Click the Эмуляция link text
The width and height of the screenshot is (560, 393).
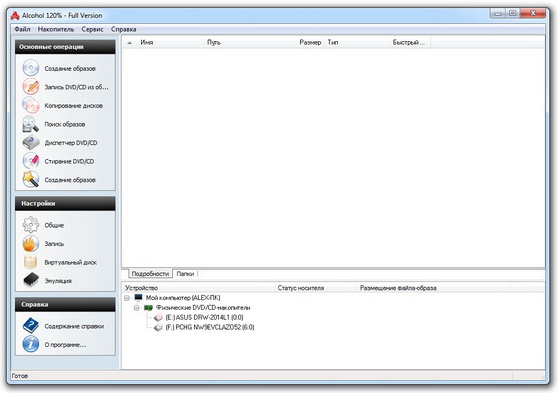click(58, 280)
